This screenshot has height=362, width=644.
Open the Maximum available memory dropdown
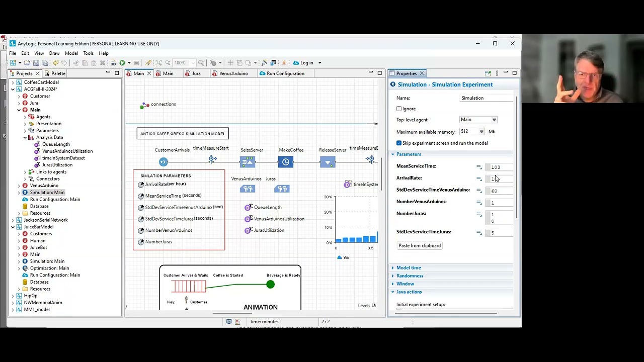[x=472, y=132]
